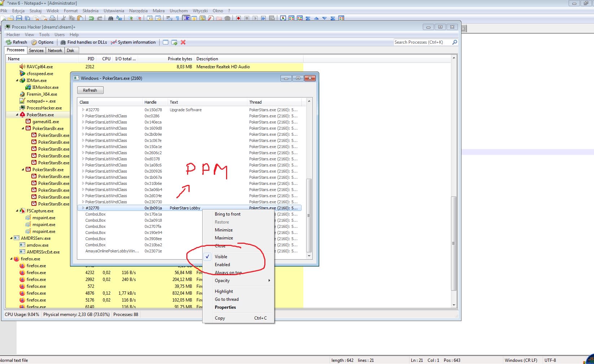Click Refresh in the Windows - PokerStars.exe dialog
This screenshot has height=364, width=594.
pos(90,90)
